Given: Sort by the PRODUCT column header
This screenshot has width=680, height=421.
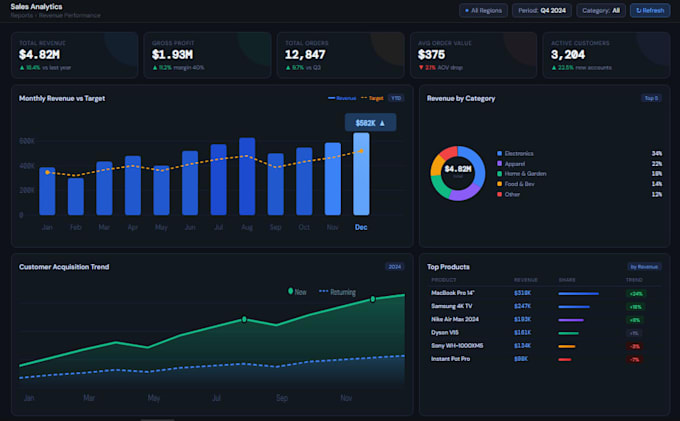Looking at the screenshot, I should 444,280.
